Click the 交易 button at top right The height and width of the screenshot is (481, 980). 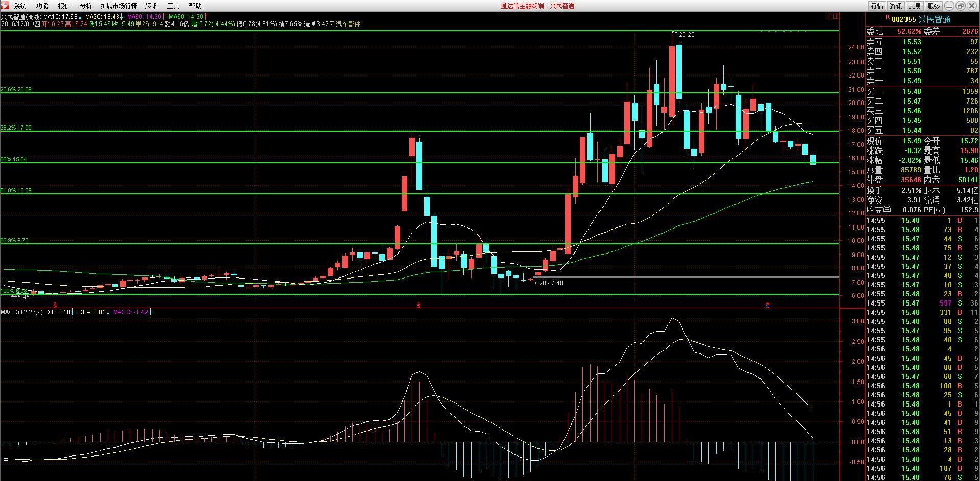pyautogui.click(x=915, y=6)
